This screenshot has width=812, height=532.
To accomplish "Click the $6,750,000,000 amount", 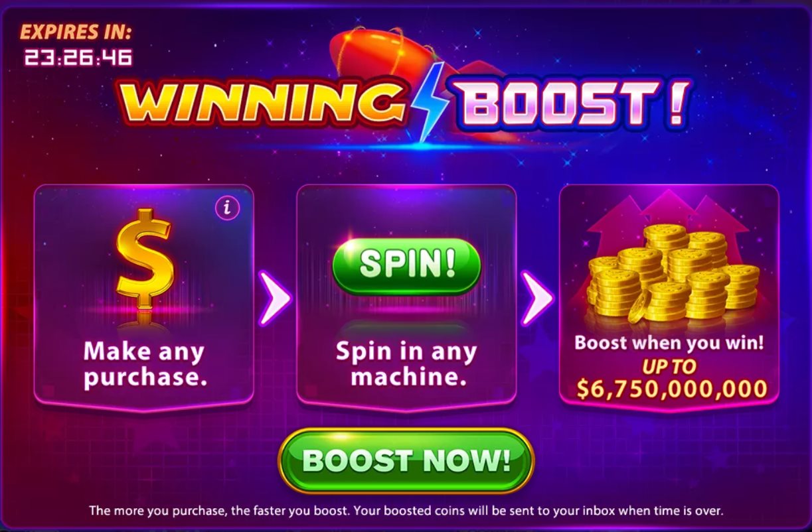I will click(x=671, y=389).
